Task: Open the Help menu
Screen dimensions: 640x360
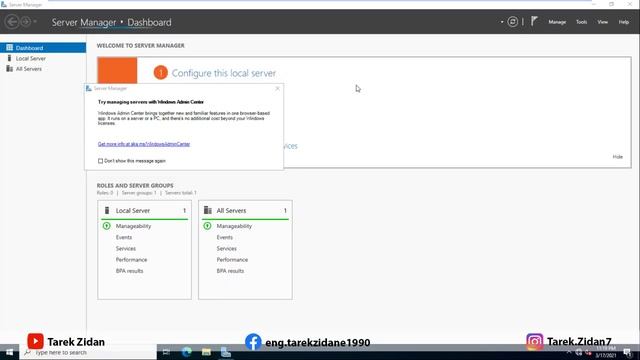Action: coord(623,22)
